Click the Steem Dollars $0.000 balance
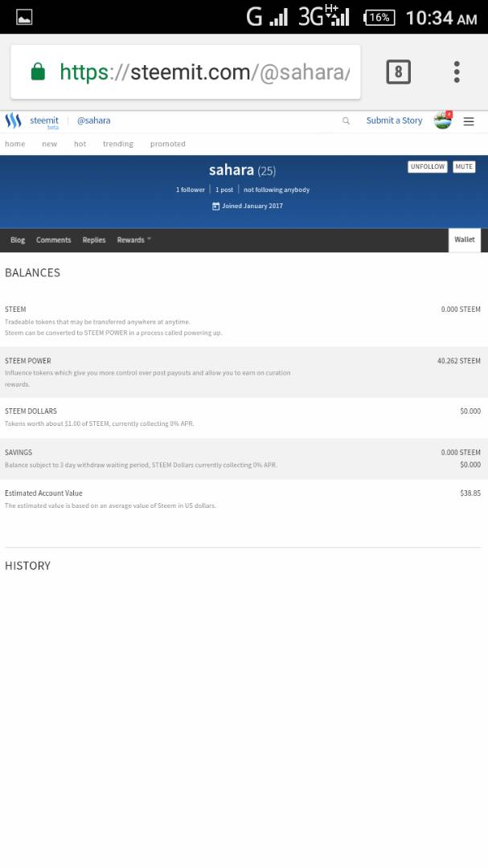The image size is (488, 868). click(x=470, y=411)
